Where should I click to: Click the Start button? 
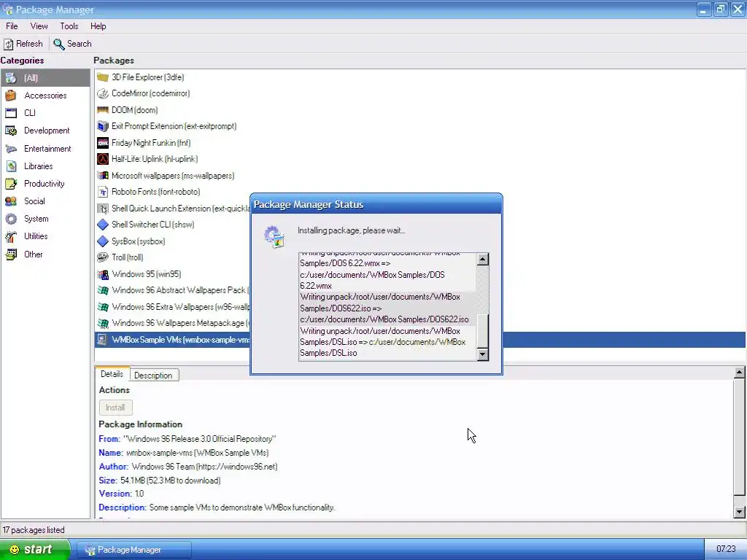tap(34, 550)
